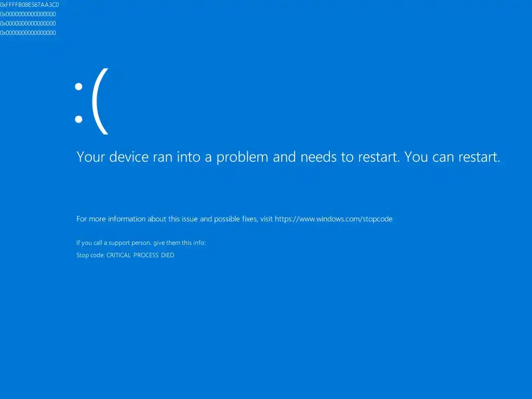Screen dimensions: 532x399
Task: Click the 'You can restart.' sentence
Action: coord(453,157)
